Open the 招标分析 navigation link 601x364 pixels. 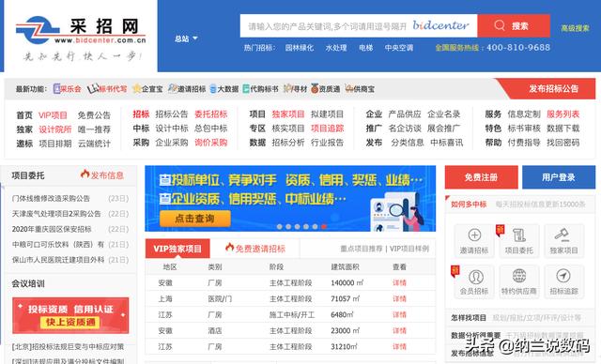[288, 143]
